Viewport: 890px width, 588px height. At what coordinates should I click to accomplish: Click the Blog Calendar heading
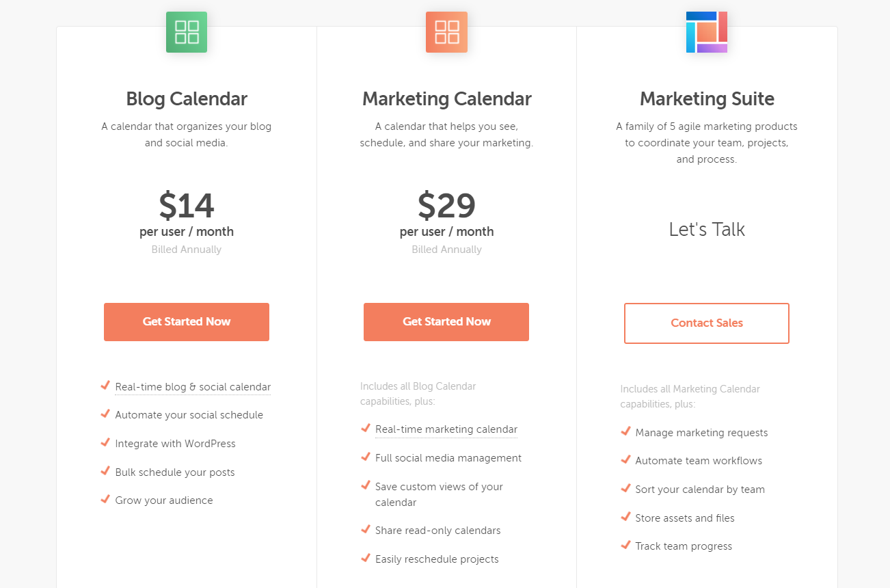click(x=187, y=98)
